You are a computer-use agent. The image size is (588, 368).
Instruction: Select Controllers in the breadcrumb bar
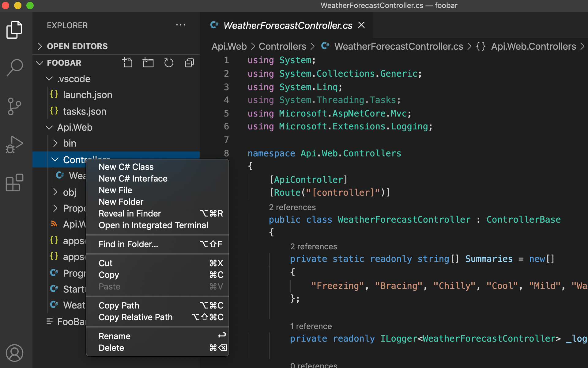(x=282, y=46)
